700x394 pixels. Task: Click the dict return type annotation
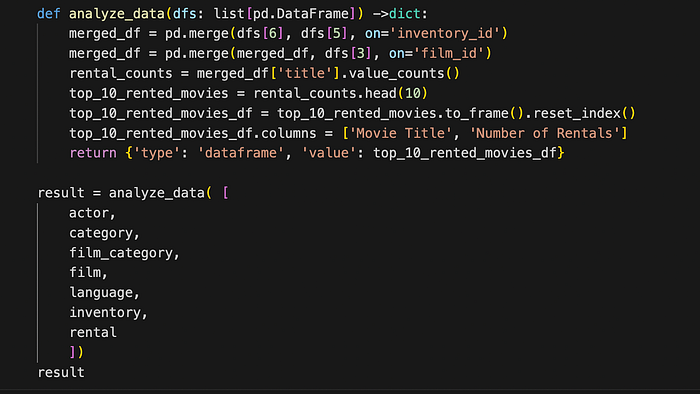(x=405, y=14)
